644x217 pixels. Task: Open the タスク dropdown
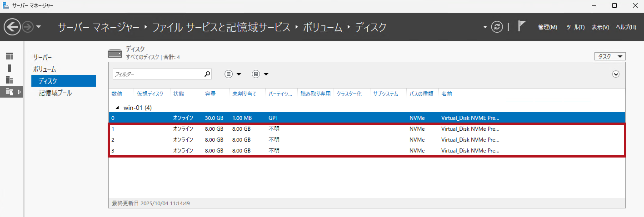click(x=610, y=57)
